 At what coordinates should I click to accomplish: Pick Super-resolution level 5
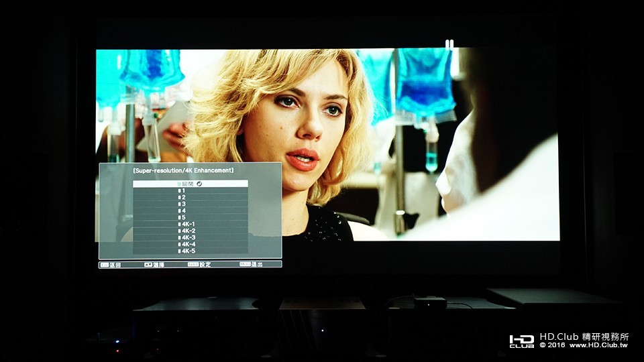point(190,217)
